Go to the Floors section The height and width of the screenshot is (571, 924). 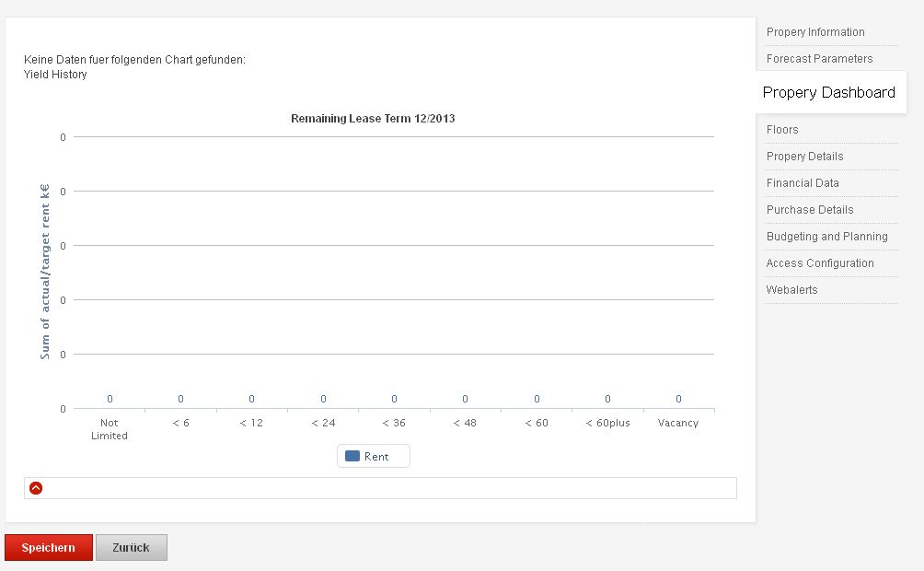point(782,130)
